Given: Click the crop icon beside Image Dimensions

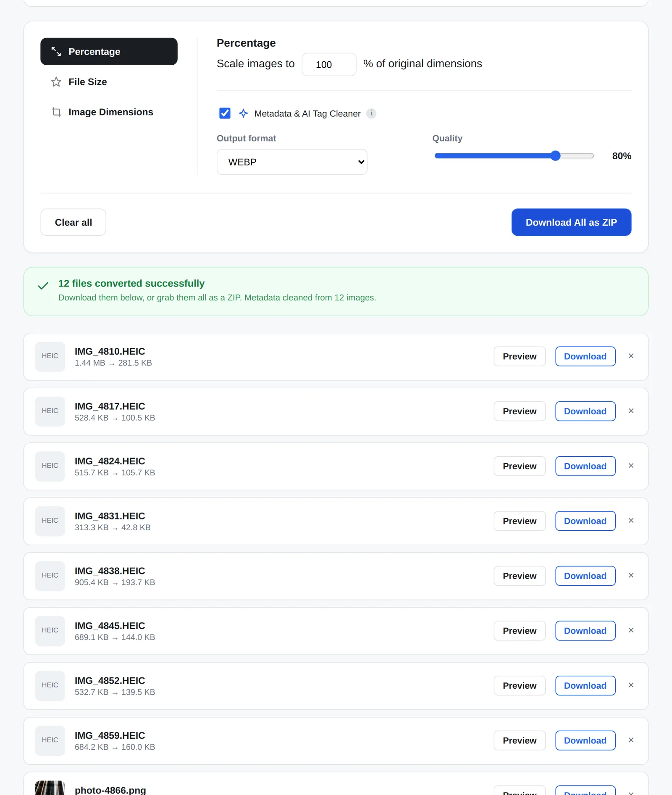Looking at the screenshot, I should (x=56, y=112).
